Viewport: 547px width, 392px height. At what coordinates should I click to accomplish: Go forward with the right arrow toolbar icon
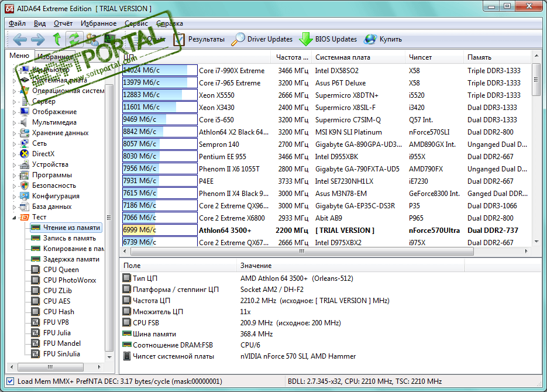(x=37, y=39)
